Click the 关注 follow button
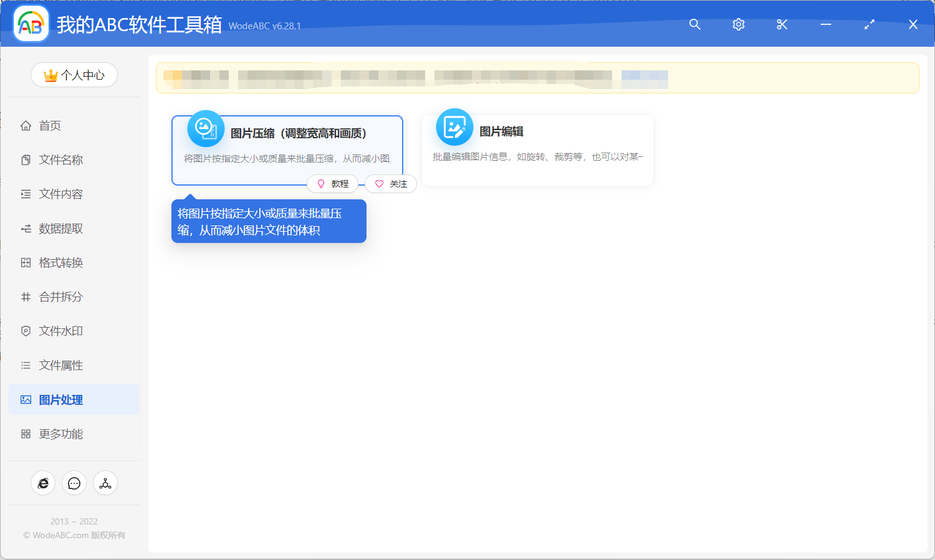This screenshot has width=935, height=560. coord(391,183)
